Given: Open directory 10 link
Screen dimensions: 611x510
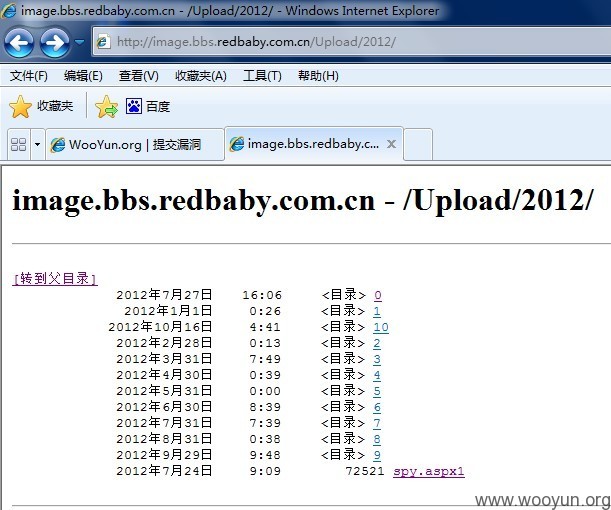Looking at the screenshot, I should click(x=381, y=327).
